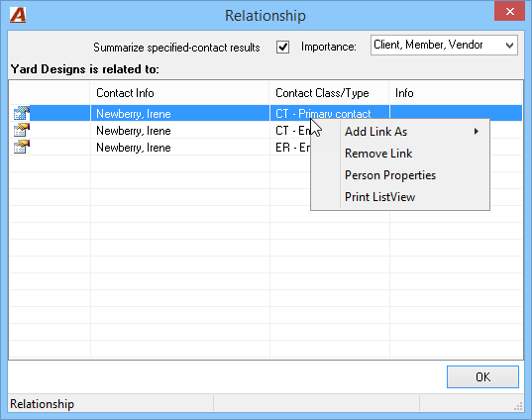The width and height of the screenshot is (532, 420).
Task: Open Person Properties from context menu
Action: [x=400, y=175]
